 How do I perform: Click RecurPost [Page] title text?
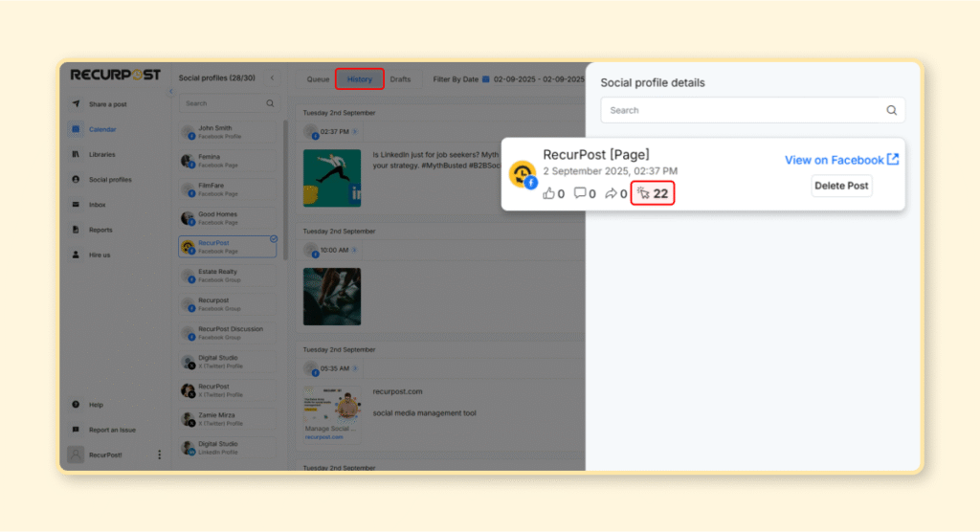[x=595, y=154]
